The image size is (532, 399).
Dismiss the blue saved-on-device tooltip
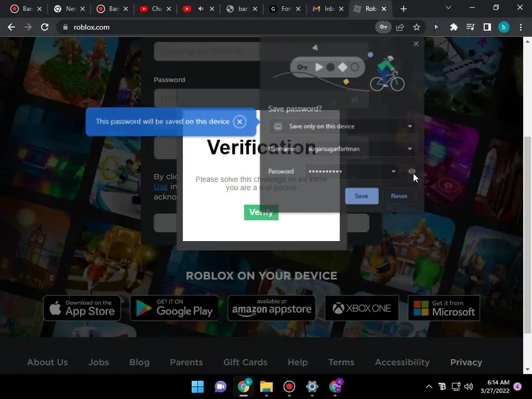[240, 122]
